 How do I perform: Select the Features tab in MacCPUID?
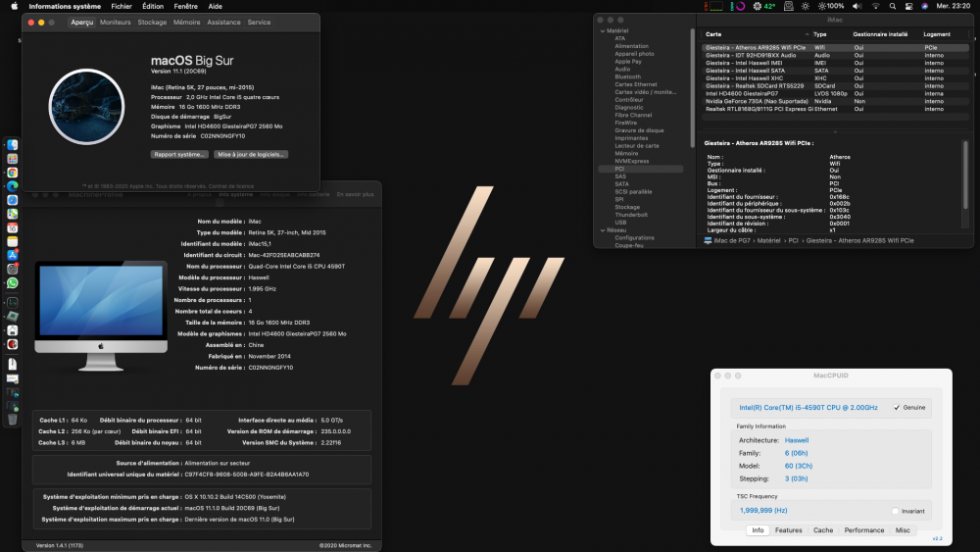pyautogui.click(x=788, y=530)
